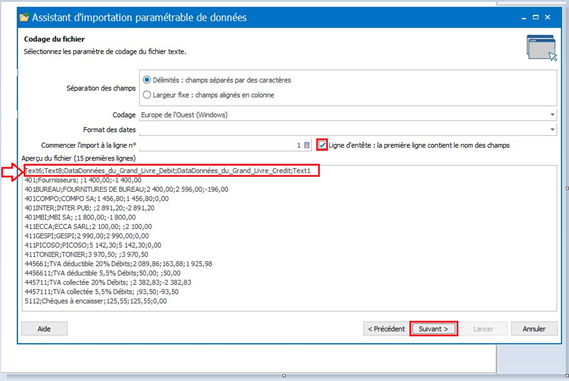The height and width of the screenshot is (381, 569).
Task: Click the 411PICOSO;PICOSO line
Action: 93,245
